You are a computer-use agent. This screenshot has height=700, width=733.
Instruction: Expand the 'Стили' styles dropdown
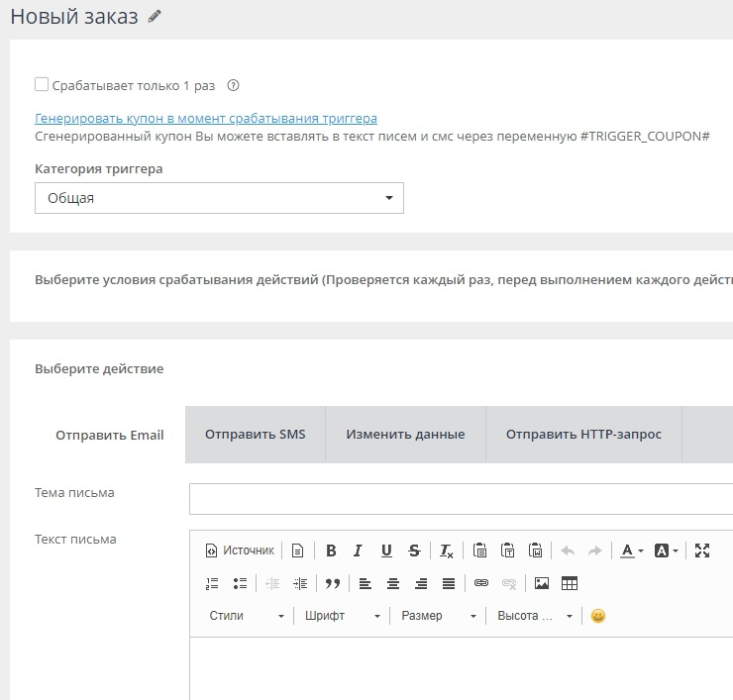pyautogui.click(x=246, y=616)
